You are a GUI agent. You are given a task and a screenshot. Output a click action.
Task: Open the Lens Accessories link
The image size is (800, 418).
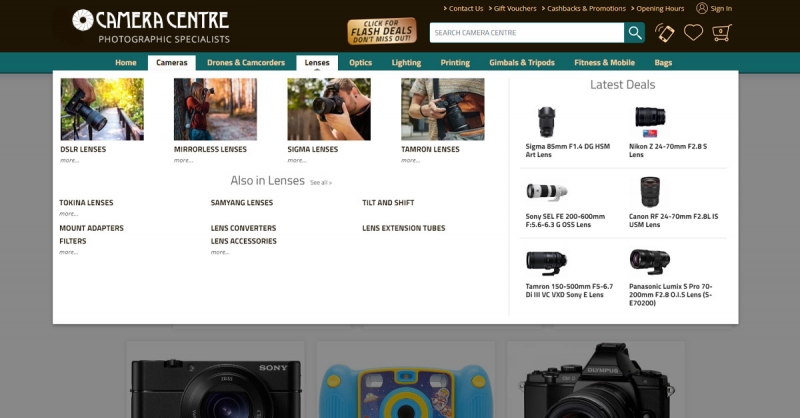244,241
